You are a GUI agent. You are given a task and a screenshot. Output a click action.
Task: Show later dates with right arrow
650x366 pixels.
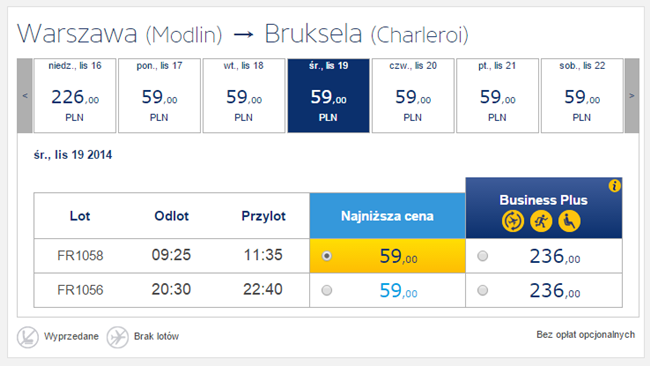(x=632, y=96)
